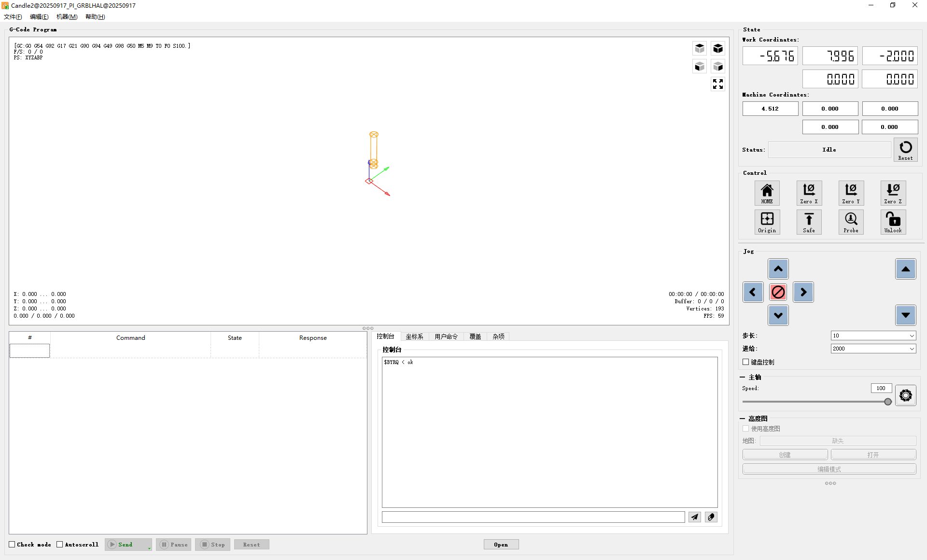Click the Open button
Screen dimensions: 927x560
501,545
